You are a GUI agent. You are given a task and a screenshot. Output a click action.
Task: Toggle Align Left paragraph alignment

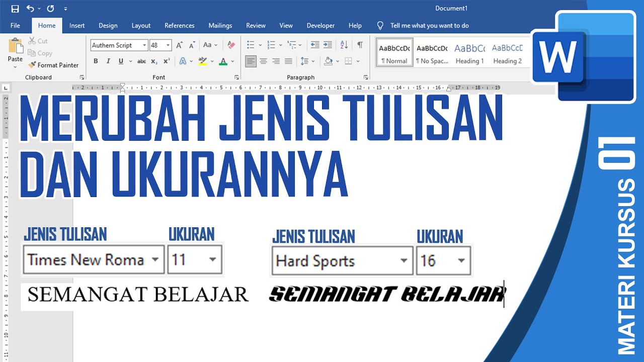click(x=251, y=61)
